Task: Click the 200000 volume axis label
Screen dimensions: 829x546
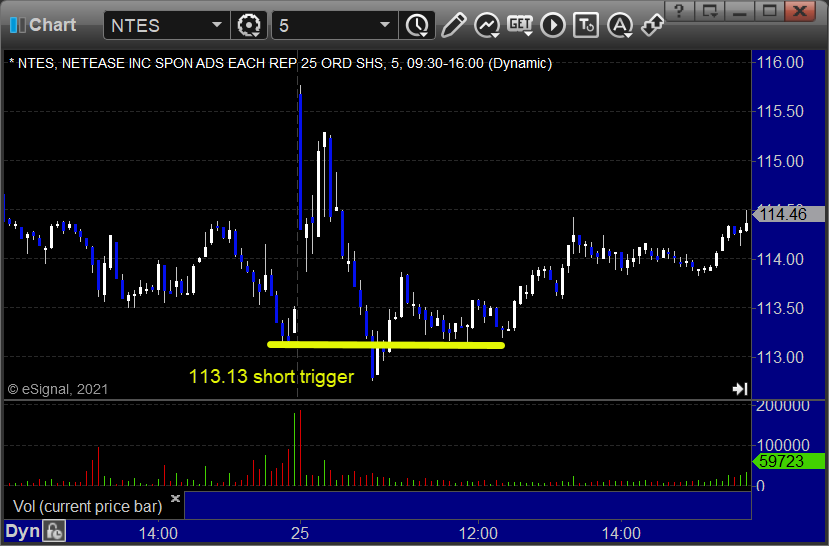Action: (x=783, y=406)
